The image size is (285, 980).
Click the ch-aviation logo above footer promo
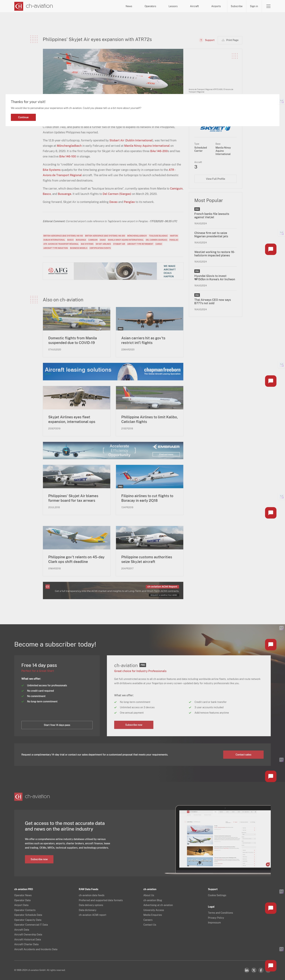(x=32, y=796)
